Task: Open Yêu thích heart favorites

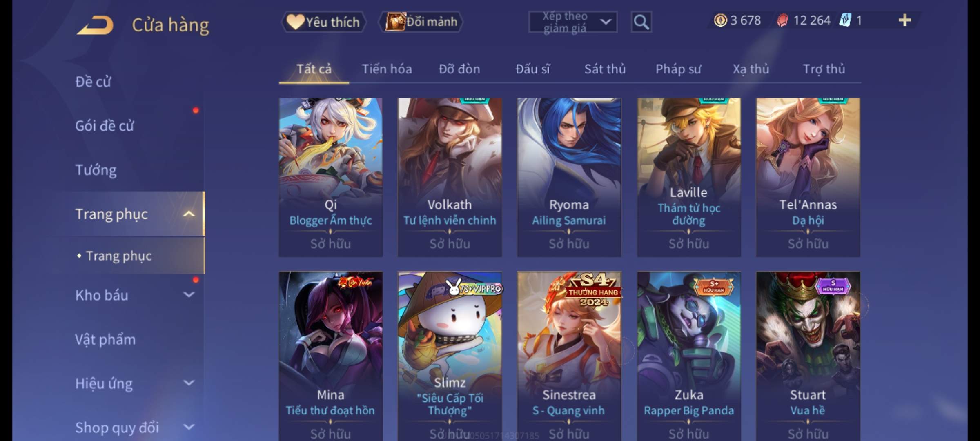Action: point(323,22)
